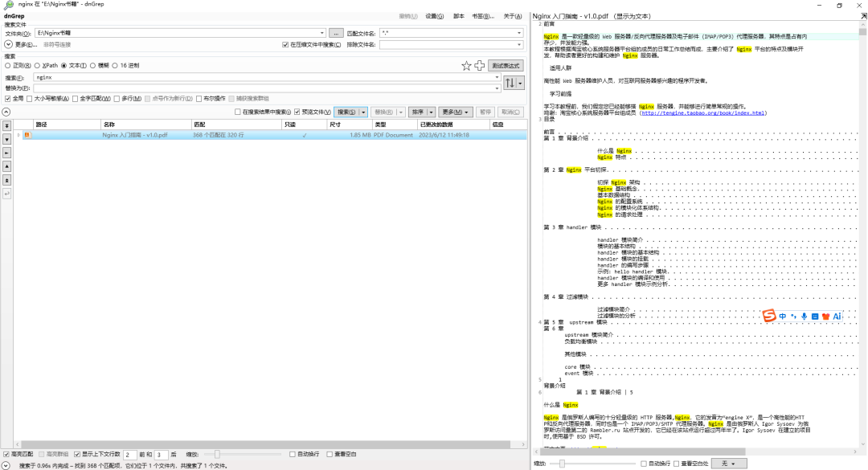Viewport: 868px width, 470px height.
Task: Click the PDF file icon in results row
Action: (x=27, y=135)
